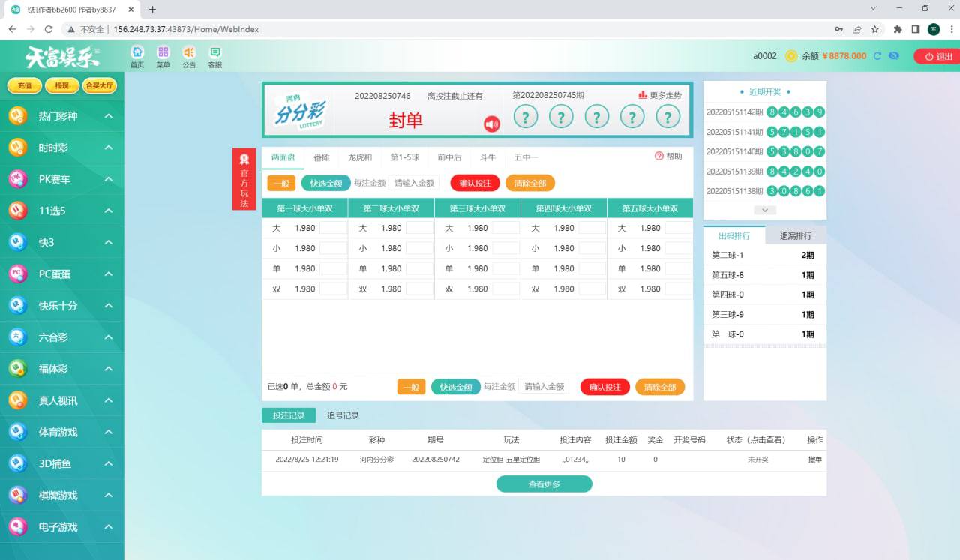Open the 遗漏排行 tab
This screenshot has width=960, height=560.
click(796, 235)
